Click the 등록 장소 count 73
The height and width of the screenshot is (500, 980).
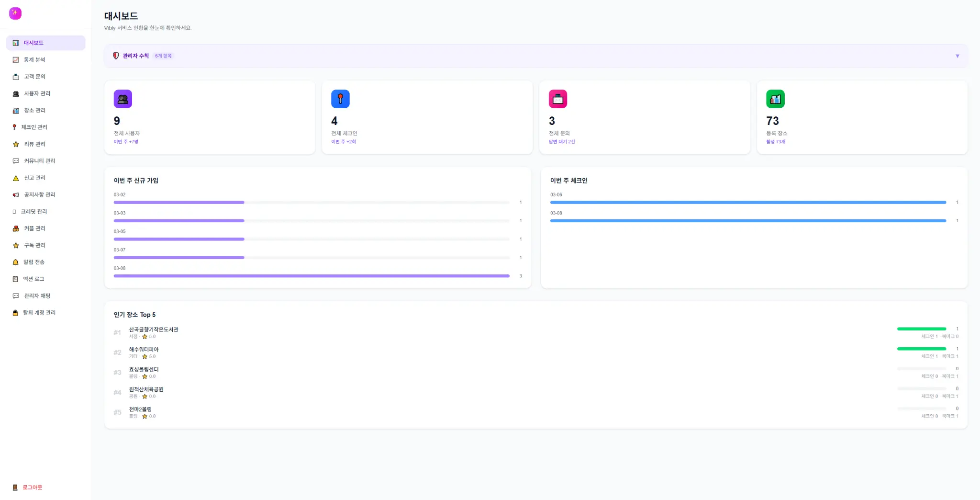[x=772, y=121]
